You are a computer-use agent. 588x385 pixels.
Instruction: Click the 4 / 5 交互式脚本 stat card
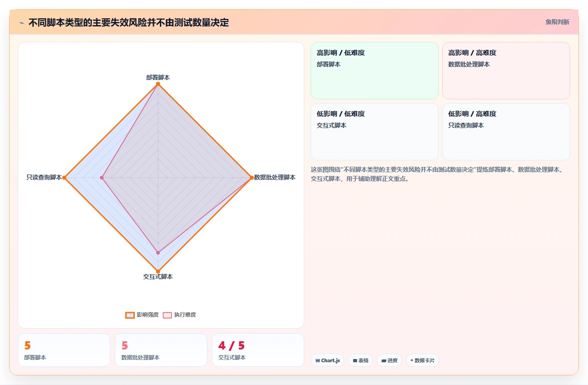click(258, 350)
